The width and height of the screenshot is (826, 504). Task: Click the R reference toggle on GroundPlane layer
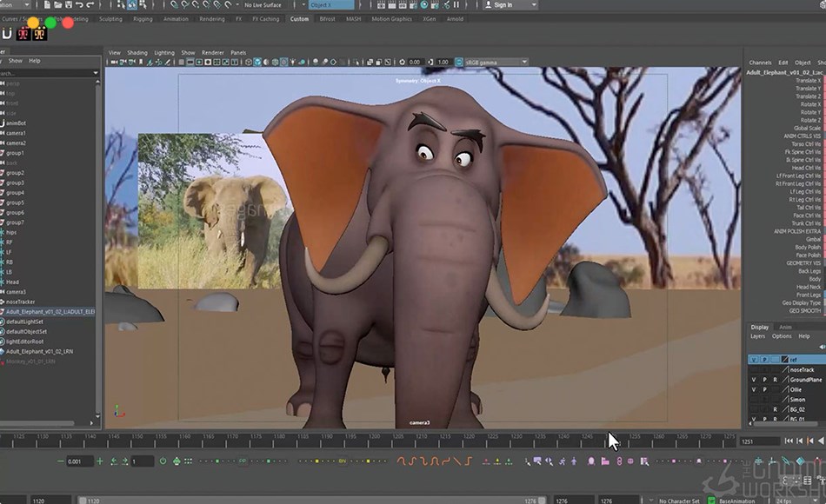775,380
